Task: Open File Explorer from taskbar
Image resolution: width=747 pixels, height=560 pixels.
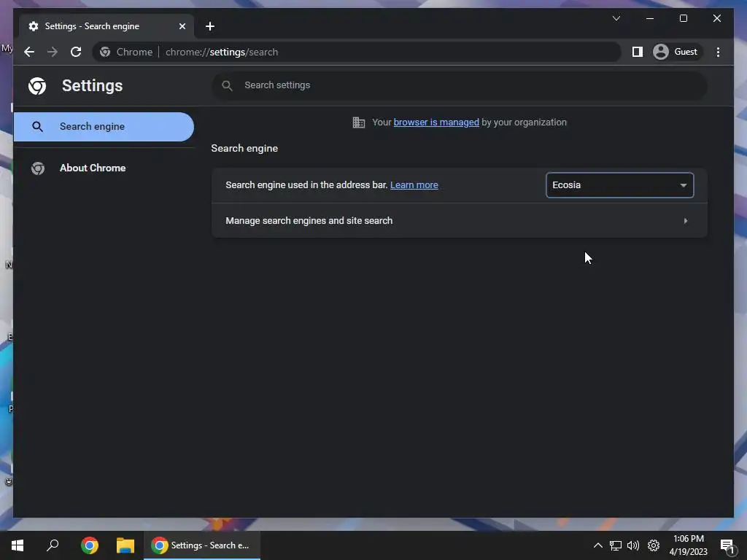Action: (125, 545)
